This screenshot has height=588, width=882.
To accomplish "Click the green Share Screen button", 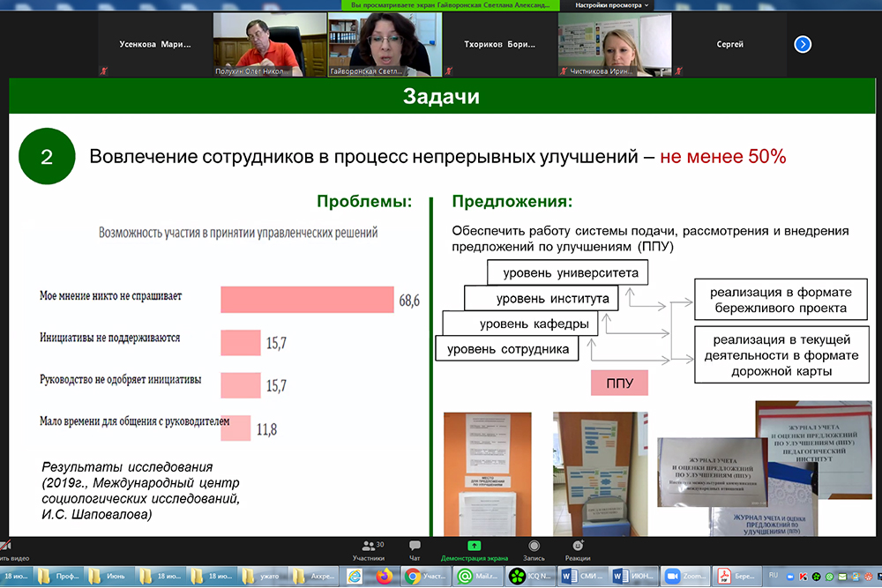I will pos(475,550).
